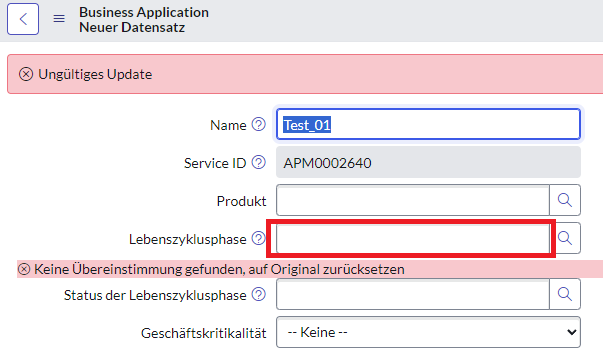Show help for Lebenszyklusphase field

tap(258, 238)
